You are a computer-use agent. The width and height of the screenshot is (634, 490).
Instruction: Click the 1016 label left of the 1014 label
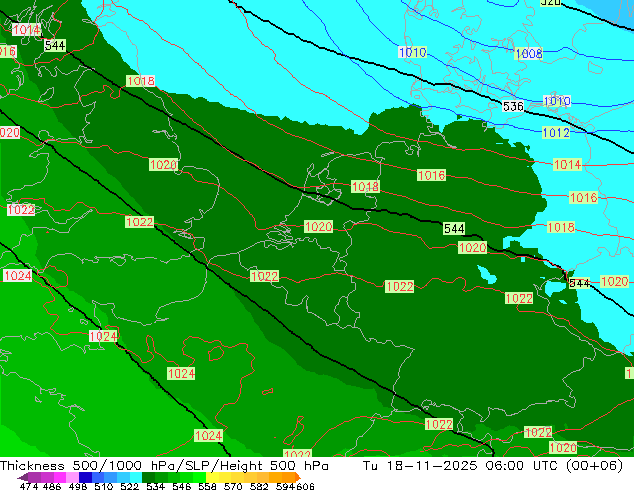pyautogui.click(x=431, y=175)
